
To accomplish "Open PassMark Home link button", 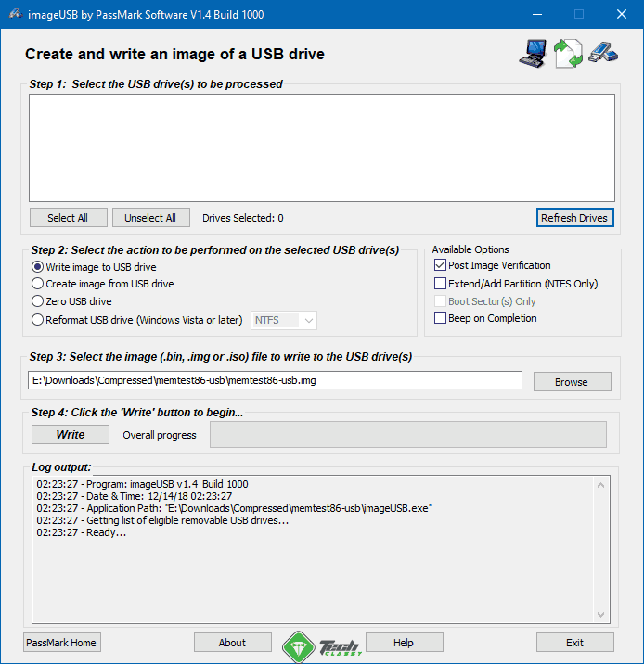I will [x=62, y=643].
